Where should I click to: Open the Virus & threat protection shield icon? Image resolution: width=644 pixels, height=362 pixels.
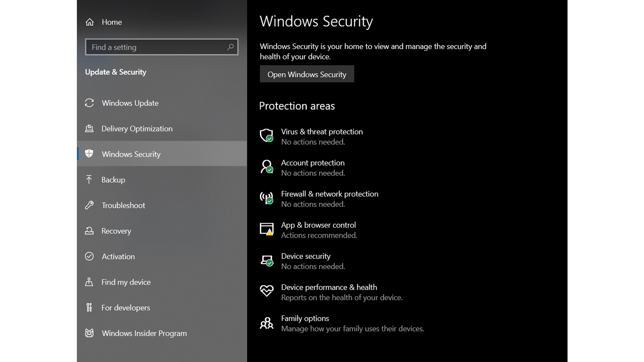coord(266,136)
